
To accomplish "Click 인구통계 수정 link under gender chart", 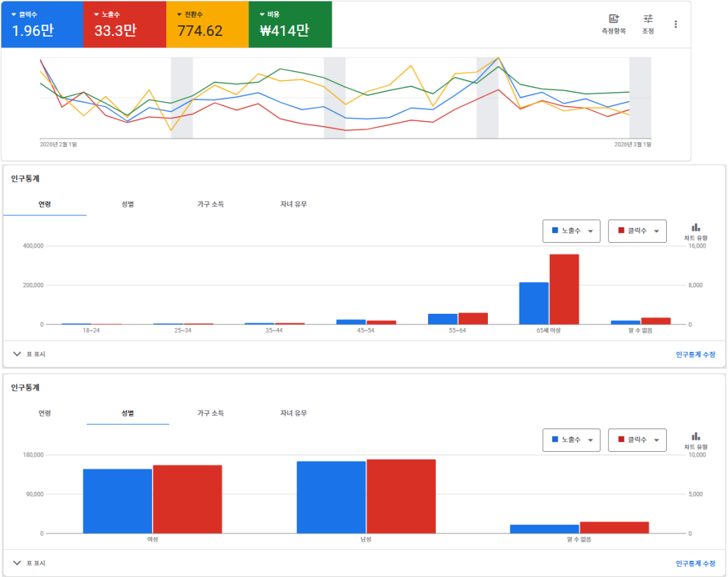I will (x=695, y=564).
